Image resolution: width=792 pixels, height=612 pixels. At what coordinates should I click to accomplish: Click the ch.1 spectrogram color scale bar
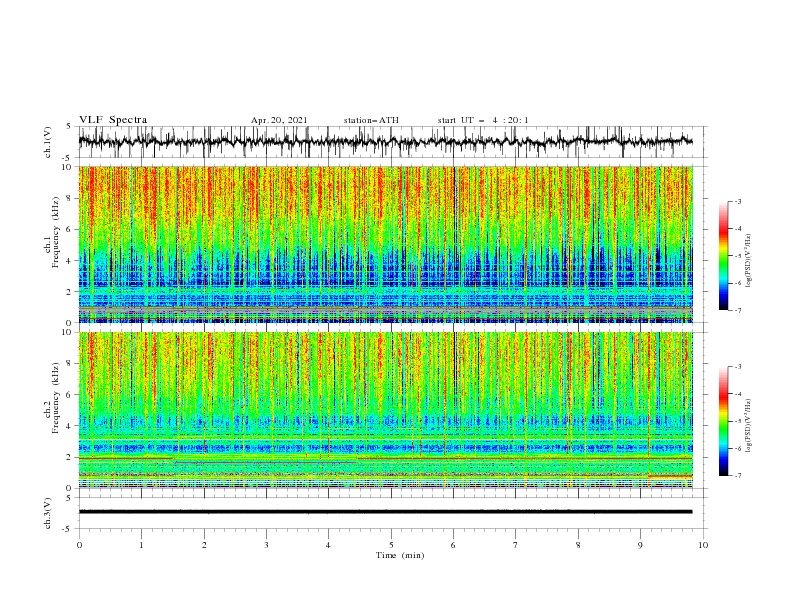[724, 256]
